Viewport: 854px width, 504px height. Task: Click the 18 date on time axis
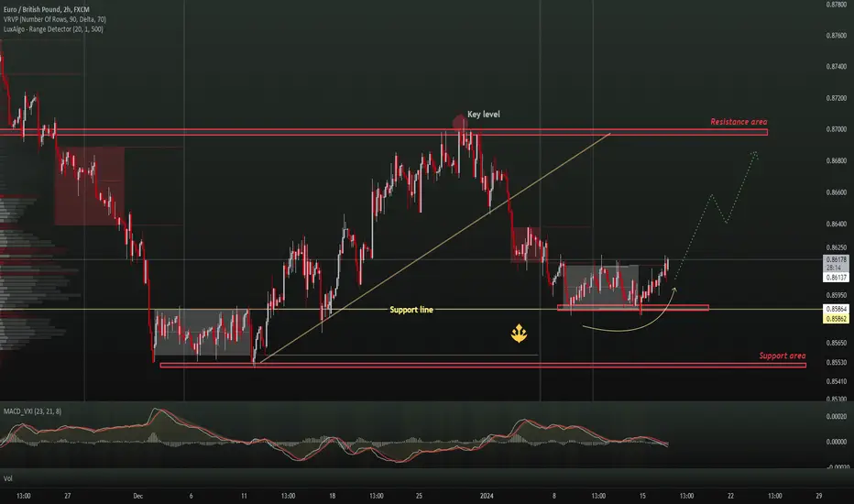coord(333,496)
